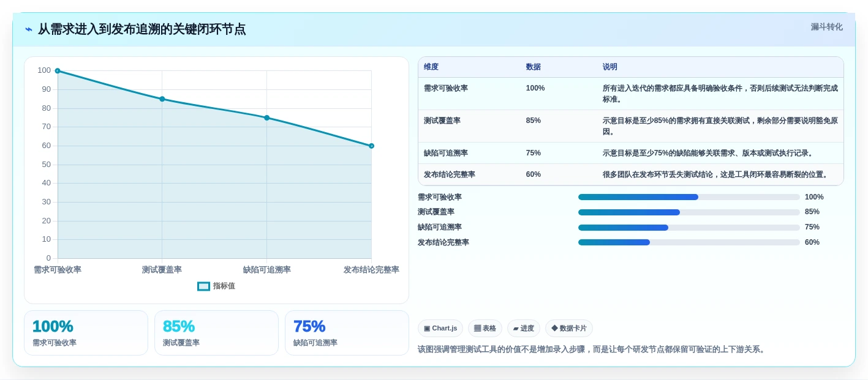Click the footer note starting 该图强调管理测试工具
The width and height of the screenshot is (868, 380).
click(592, 350)
